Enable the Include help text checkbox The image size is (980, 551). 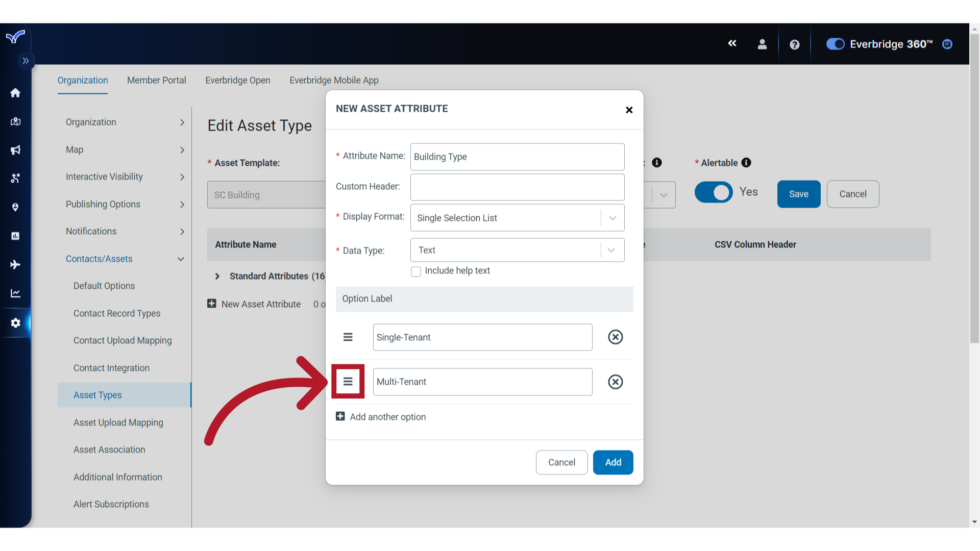pos(415,271)
